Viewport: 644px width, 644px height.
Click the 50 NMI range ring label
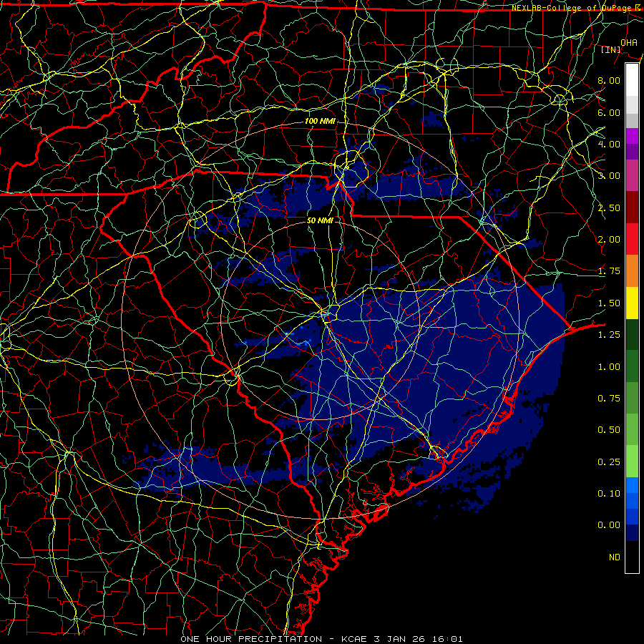point(320,220)
